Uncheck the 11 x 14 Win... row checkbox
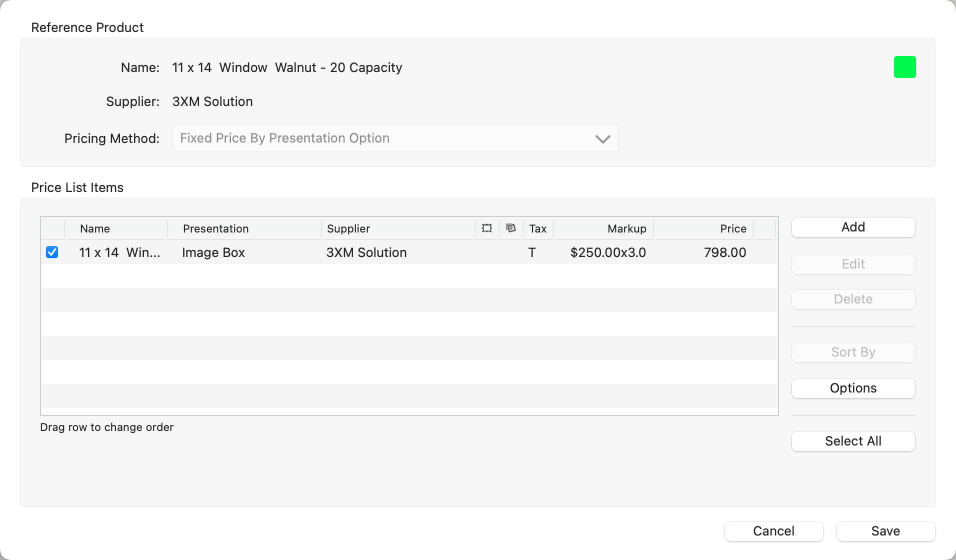 coord(52,252)
